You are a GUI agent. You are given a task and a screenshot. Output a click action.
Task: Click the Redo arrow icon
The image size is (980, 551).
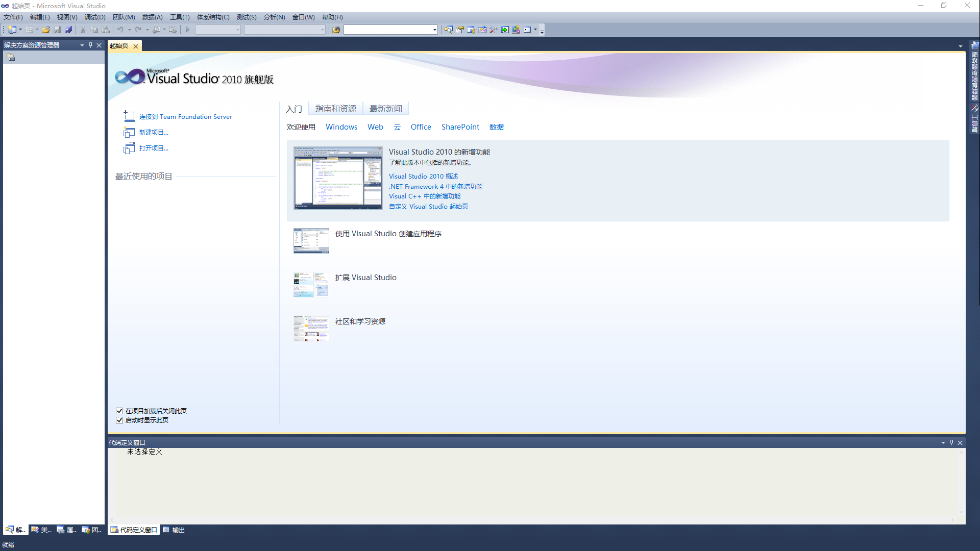pos(138,30)
